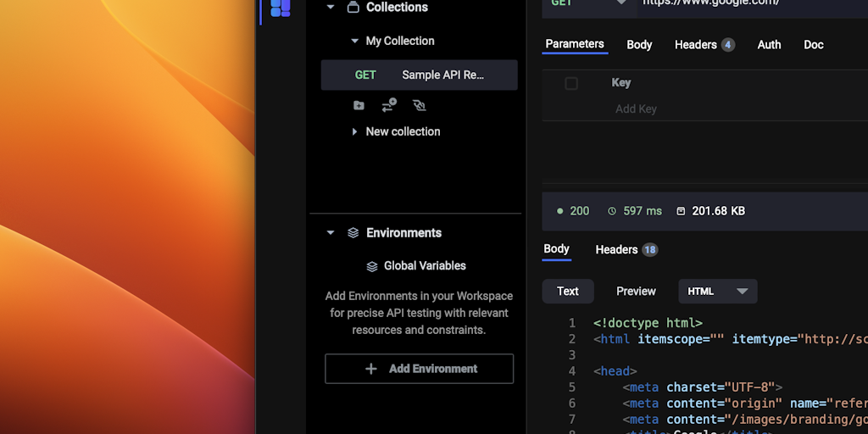This screenshot has height=434, width=868.
Task: Click the add folder icon under My Collection
Action: point(359,106)
